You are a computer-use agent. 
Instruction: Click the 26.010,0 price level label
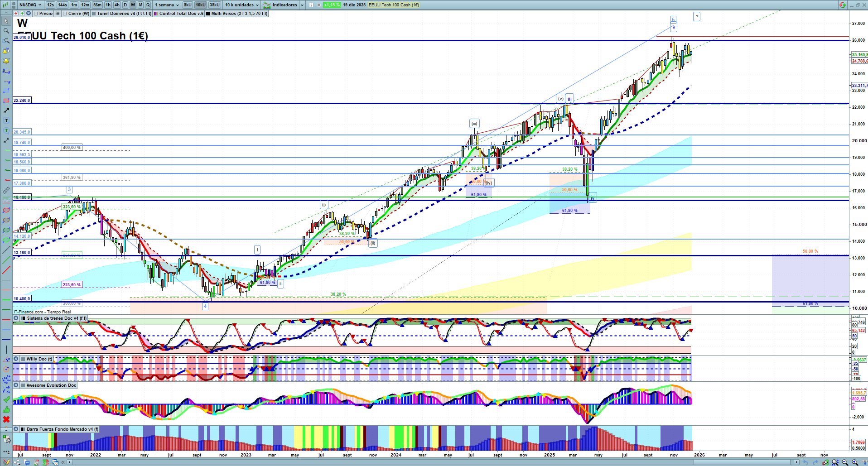[x=22, y=38]
